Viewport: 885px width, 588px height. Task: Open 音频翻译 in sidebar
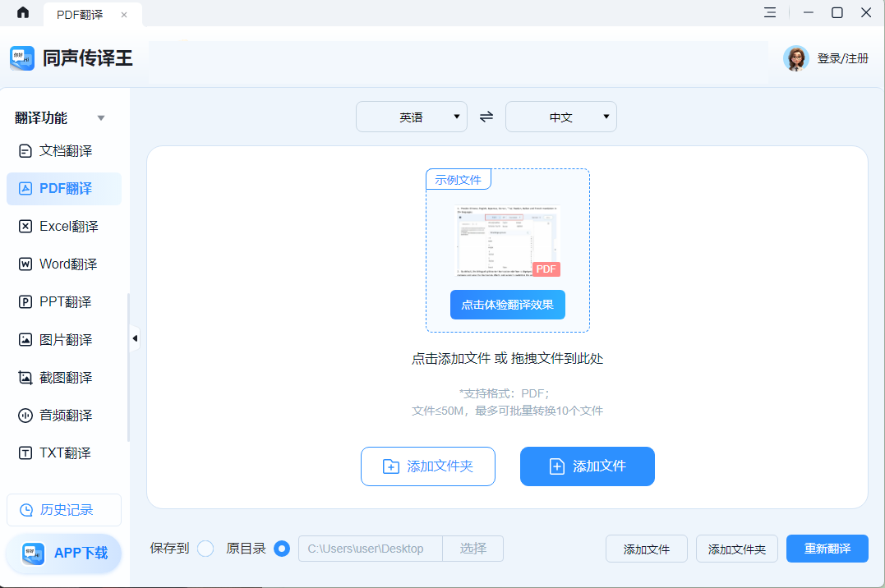[64, 416]
